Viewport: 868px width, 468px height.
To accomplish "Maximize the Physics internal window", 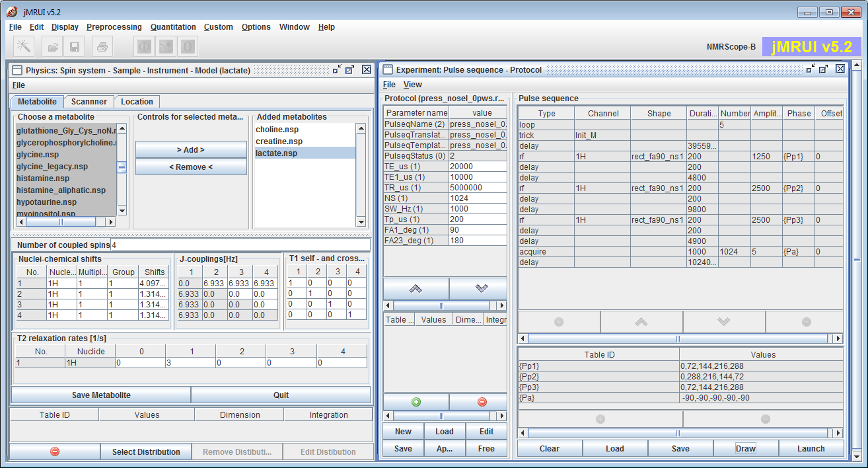I will [x=350, y=69].
